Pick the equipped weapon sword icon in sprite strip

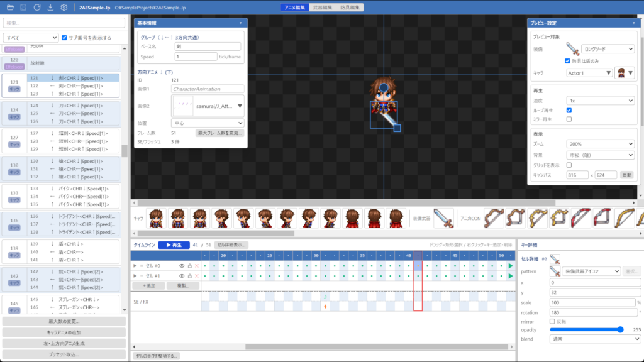443,218
